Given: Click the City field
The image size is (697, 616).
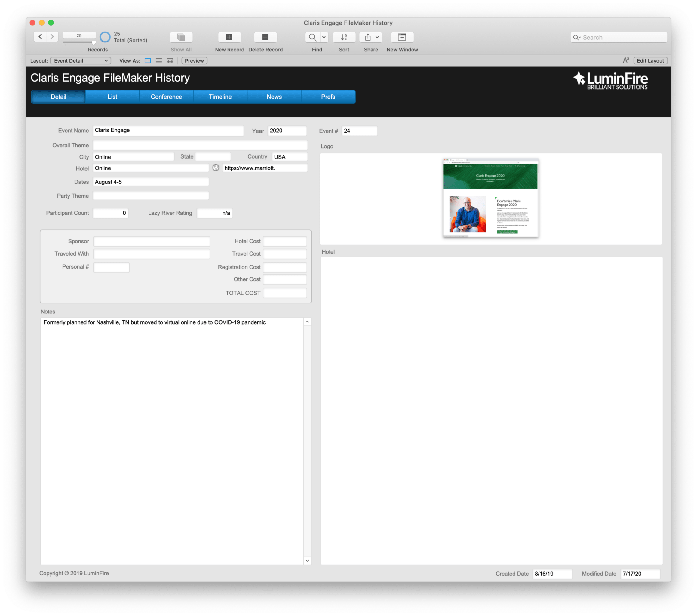Looking at the screenshot, I should pos(133,157).
